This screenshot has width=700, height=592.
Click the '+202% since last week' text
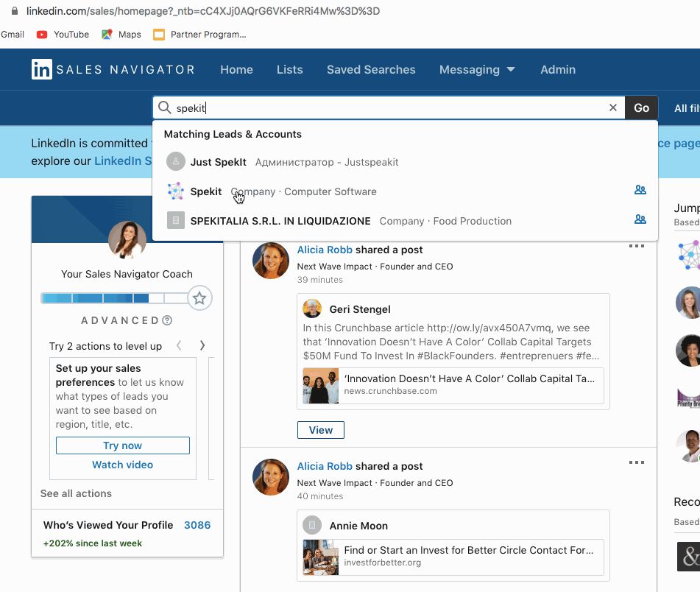coord(93,543)
